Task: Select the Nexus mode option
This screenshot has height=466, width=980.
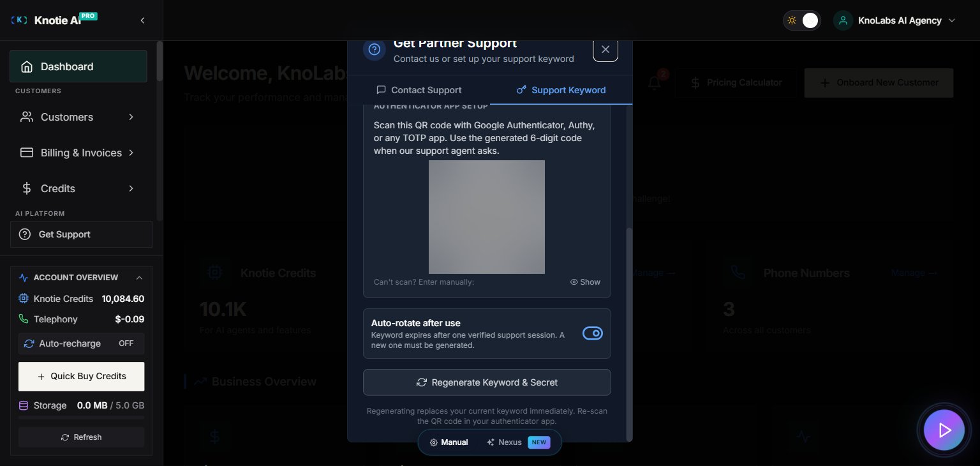Action: click(x=517, y=442)
